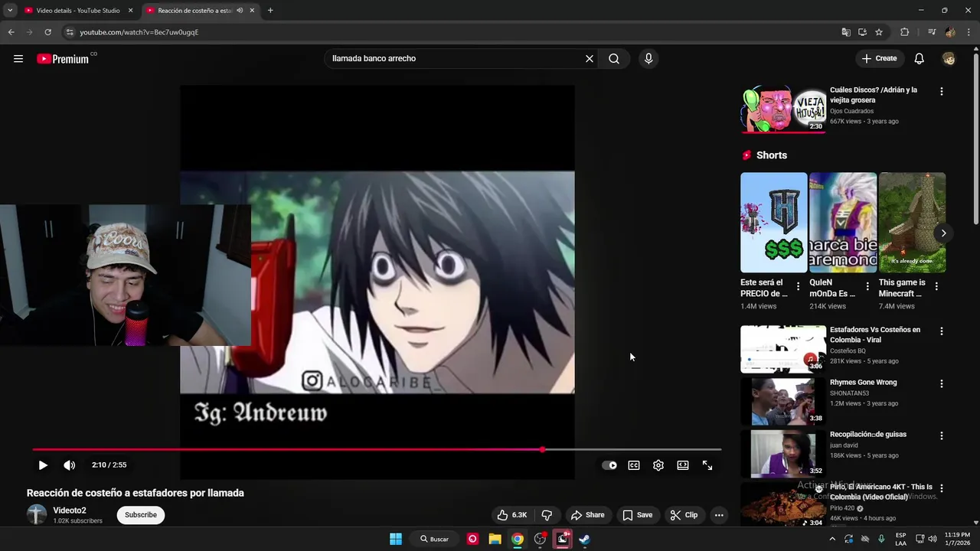Open the browser extensions puzzle icon
This screenshot has height=551, width=980.
(904, 32)
